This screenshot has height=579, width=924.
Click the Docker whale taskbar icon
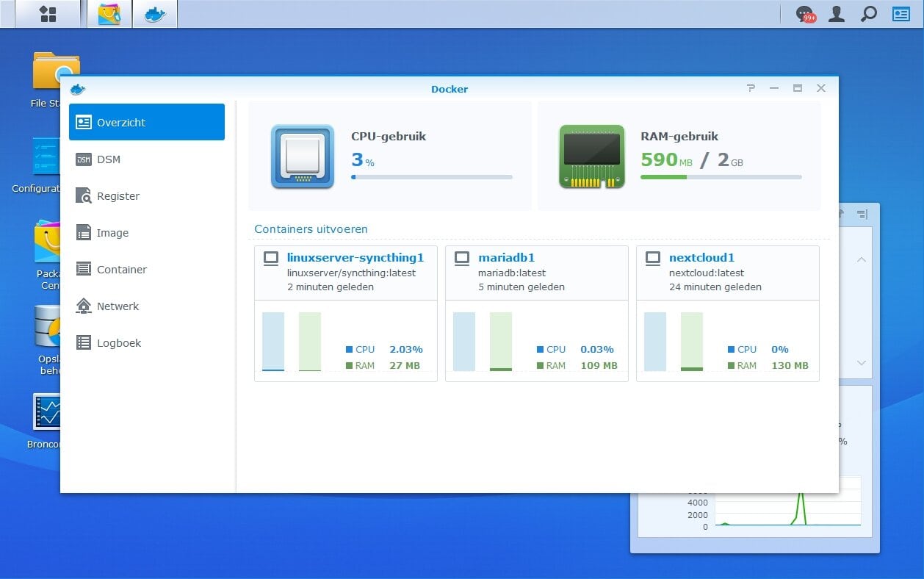tap(155, 14)
